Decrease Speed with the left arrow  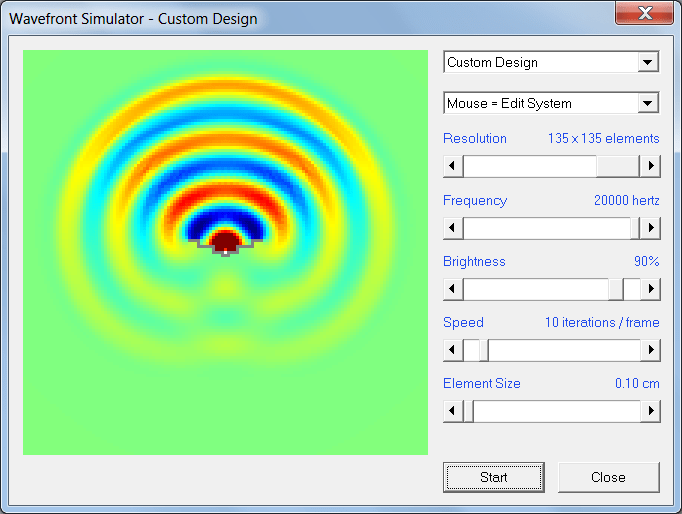click(453, 350)
